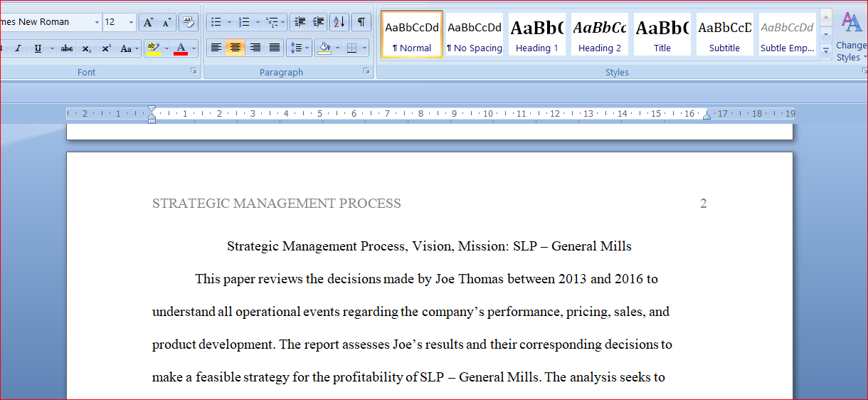
Task: Apply Subtitle style
Action: tap(725, 34)
